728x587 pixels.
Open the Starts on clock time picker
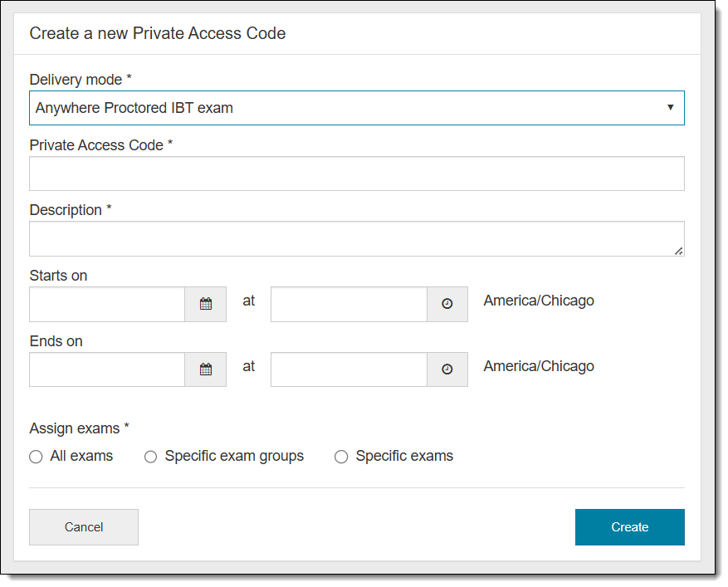tap(447, 304)
